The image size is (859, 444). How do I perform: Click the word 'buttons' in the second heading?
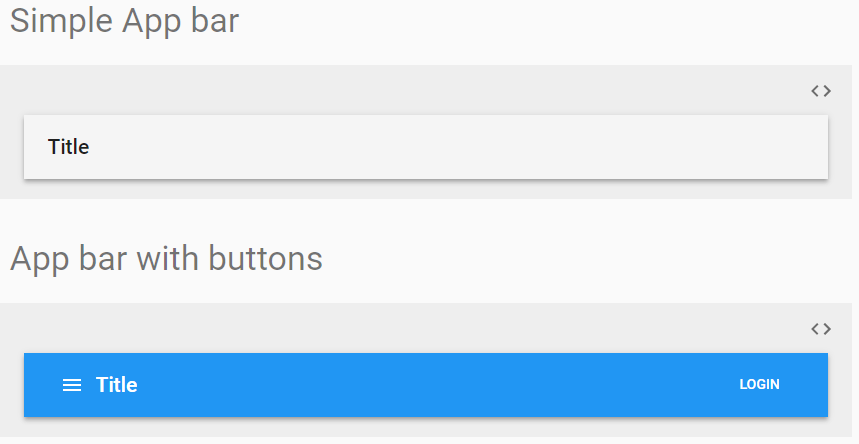pyautogui.click(x=265, y=259)
